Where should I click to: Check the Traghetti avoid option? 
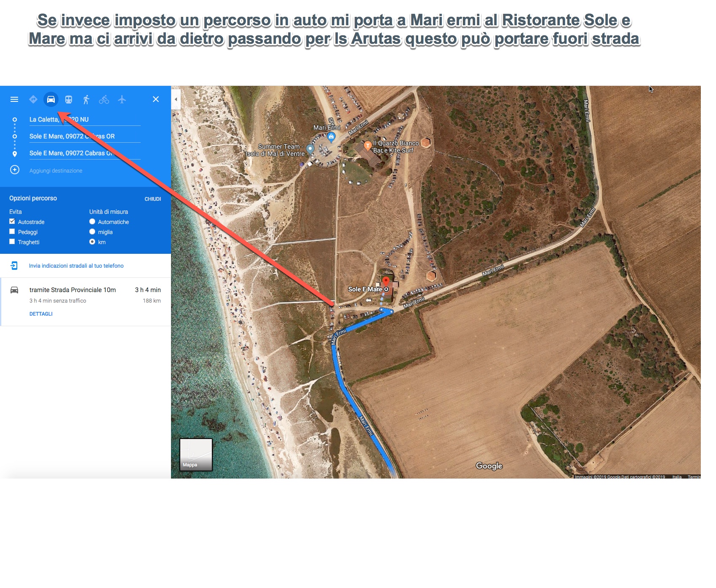12,242
